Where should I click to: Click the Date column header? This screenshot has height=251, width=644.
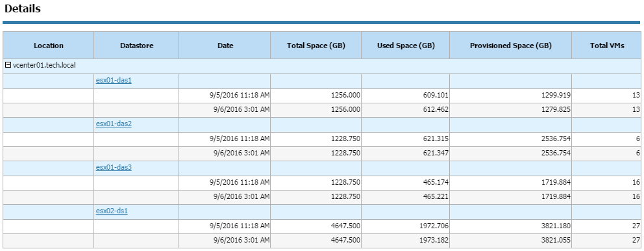tap(225, 46)
